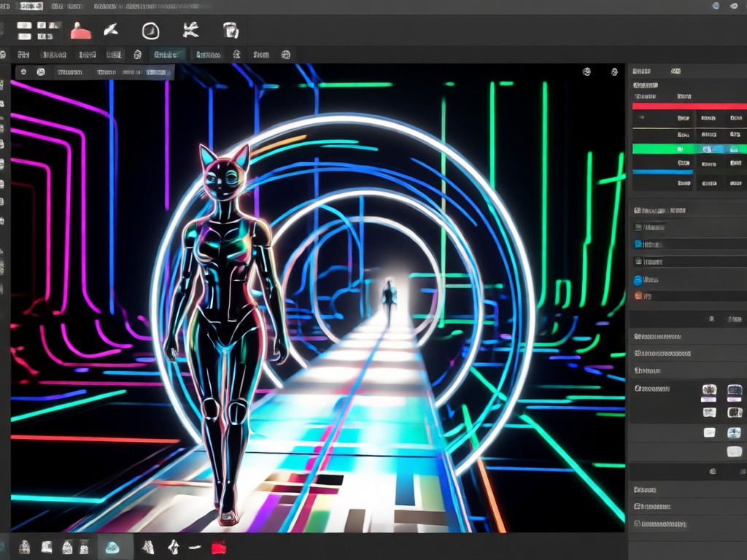
Task: Select the highlighted teal icon in the bottom toolbar
Action: coord(112,547)
